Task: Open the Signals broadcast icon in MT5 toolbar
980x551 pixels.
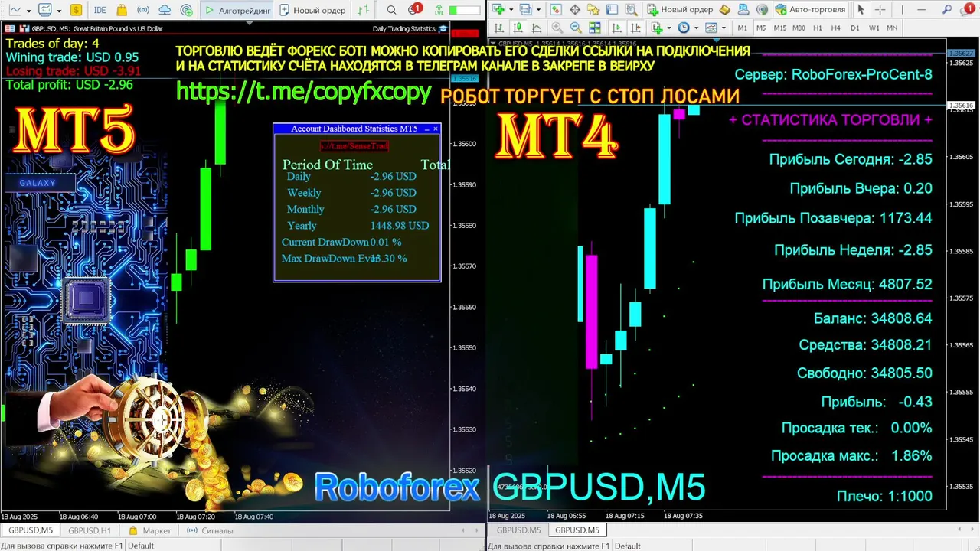Action: [x=143, y=10]
